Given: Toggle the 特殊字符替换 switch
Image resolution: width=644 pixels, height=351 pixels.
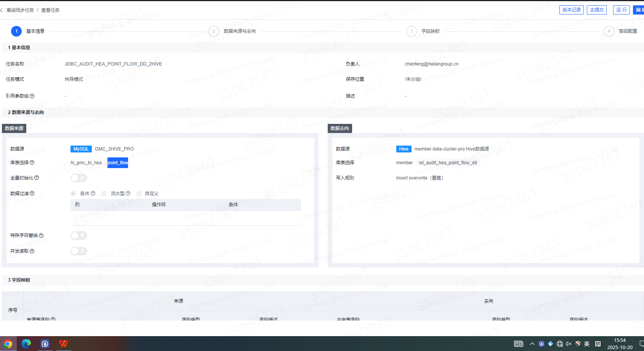Looking at the screenshot, I should click(x=79, y=236).
